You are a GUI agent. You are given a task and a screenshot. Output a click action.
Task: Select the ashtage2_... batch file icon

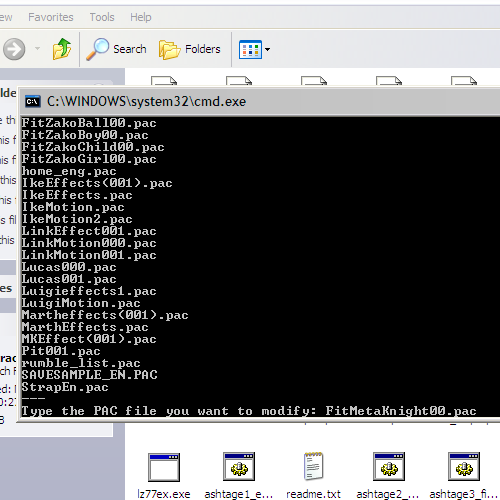tap(389, 466)
